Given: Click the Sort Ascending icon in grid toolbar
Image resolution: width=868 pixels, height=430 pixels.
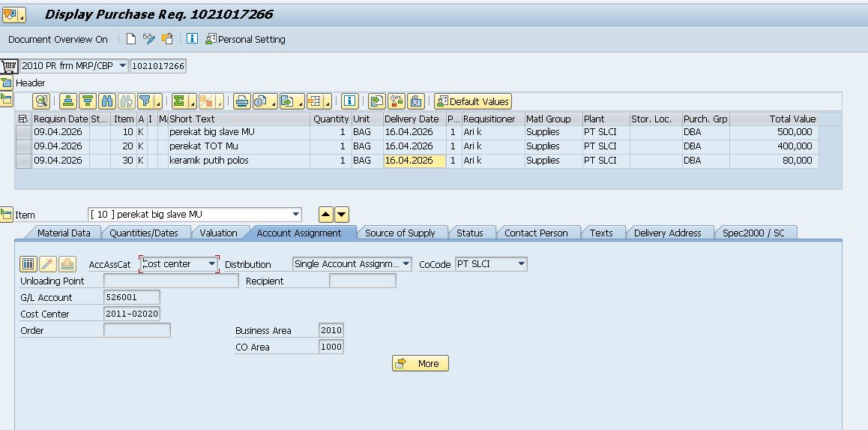Looking at the screenshot, I should [68, 101].
